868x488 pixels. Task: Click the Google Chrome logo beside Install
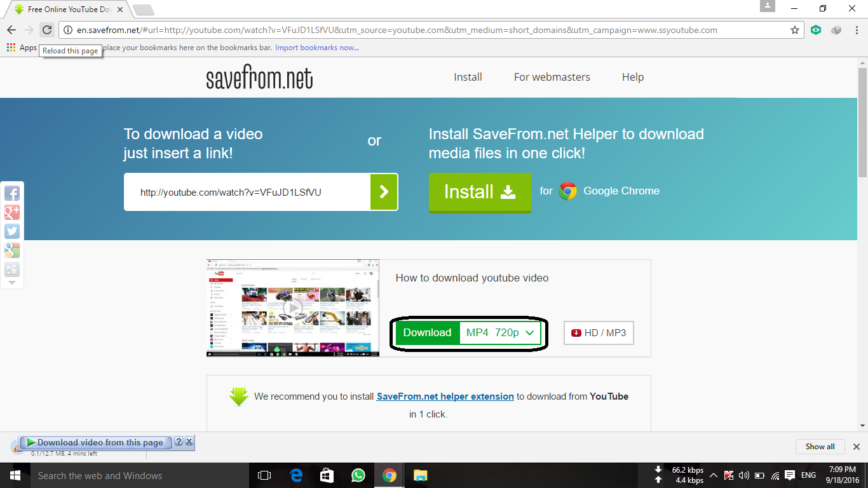[x=567, y=191]
